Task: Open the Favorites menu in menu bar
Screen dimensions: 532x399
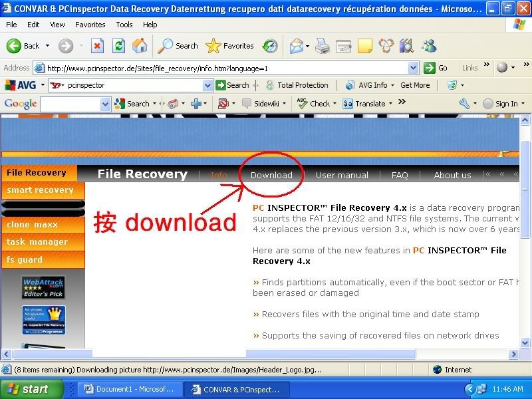Action: (90, 25)
